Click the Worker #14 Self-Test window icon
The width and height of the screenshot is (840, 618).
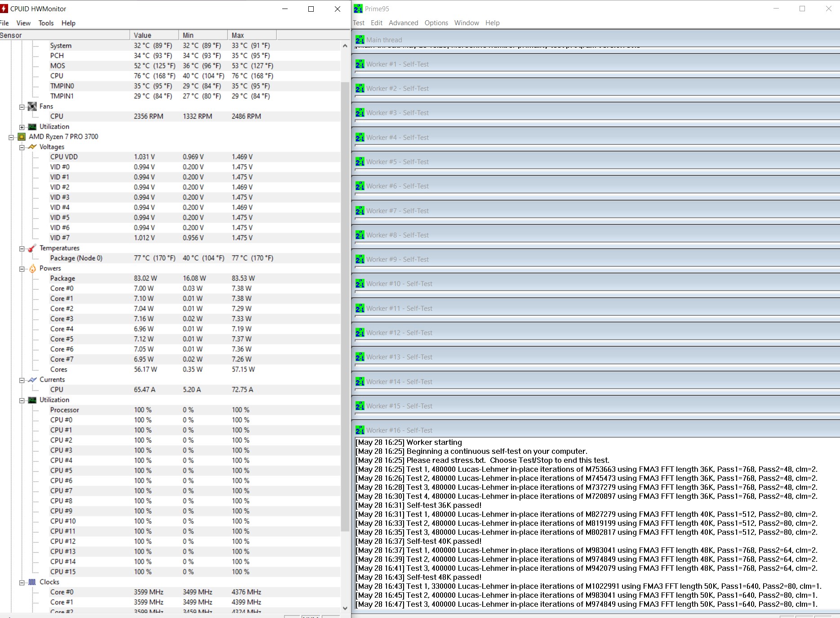[360, 381]
